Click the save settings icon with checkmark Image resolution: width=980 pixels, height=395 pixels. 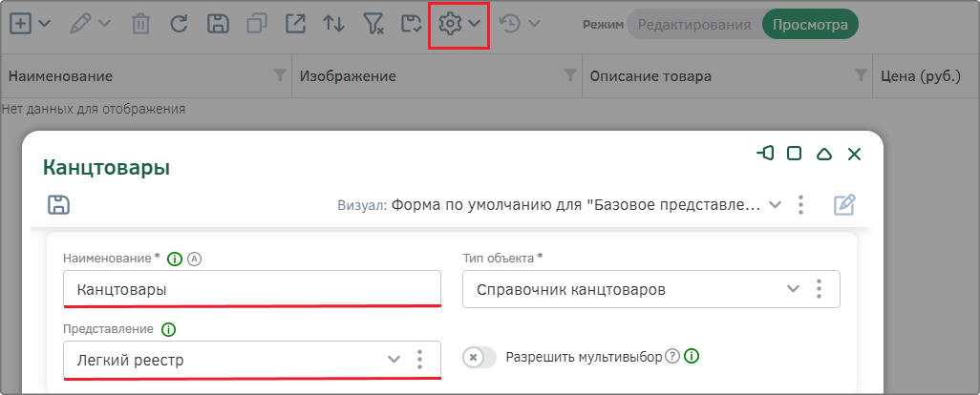[412, 24]
